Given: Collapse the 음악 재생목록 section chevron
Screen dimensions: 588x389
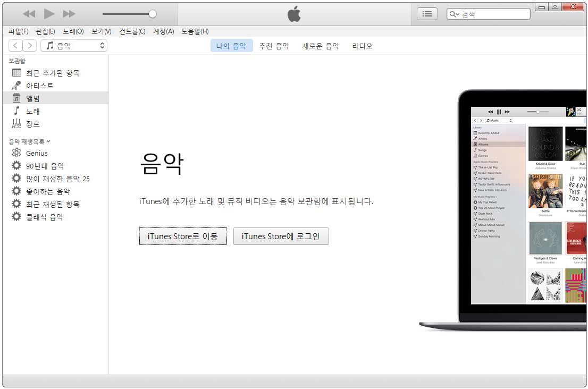Looking at the screenshot, I should click(48, 141).
